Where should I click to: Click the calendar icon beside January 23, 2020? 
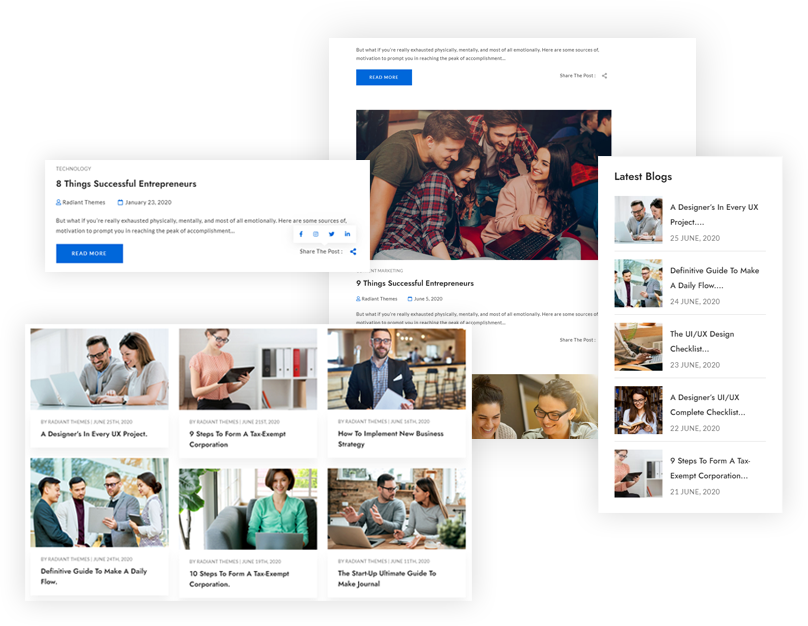120,202
